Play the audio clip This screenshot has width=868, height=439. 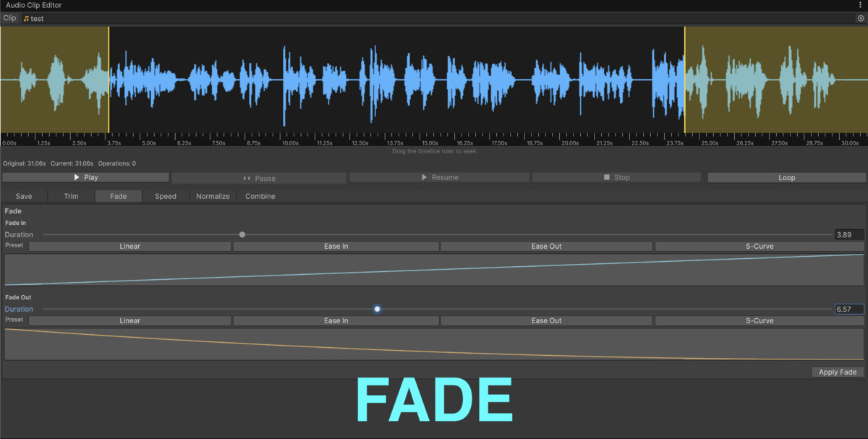85,177
